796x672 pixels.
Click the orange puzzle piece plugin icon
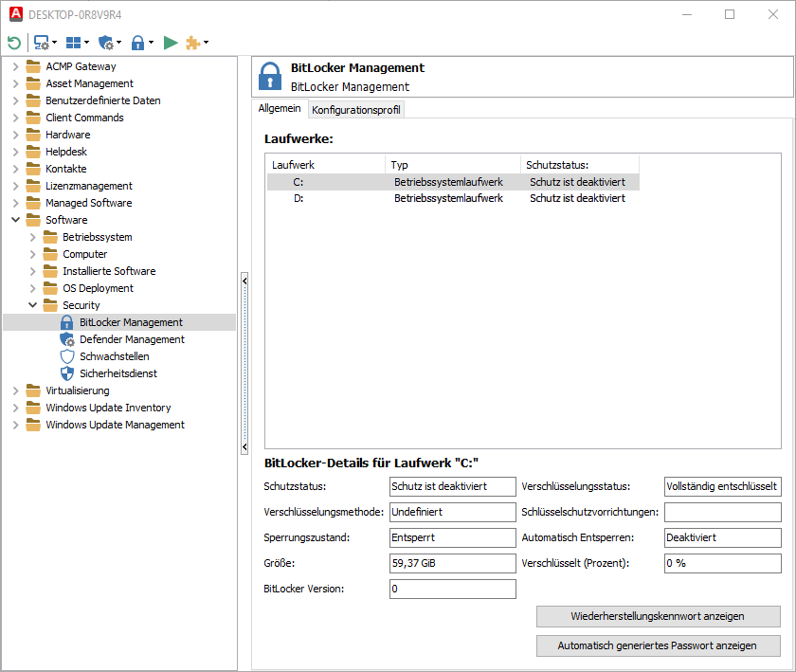tap(194, 43)
